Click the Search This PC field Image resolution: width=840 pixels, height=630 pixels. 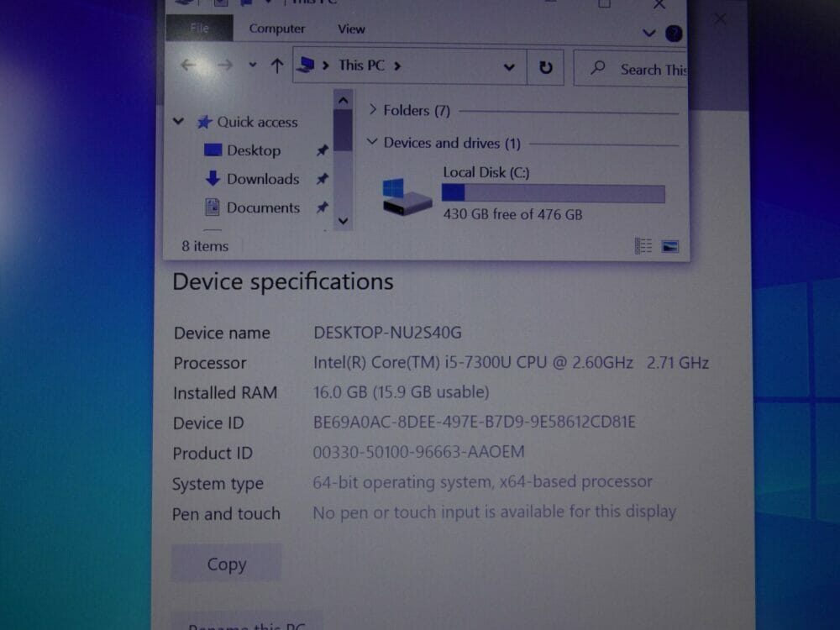631,68
